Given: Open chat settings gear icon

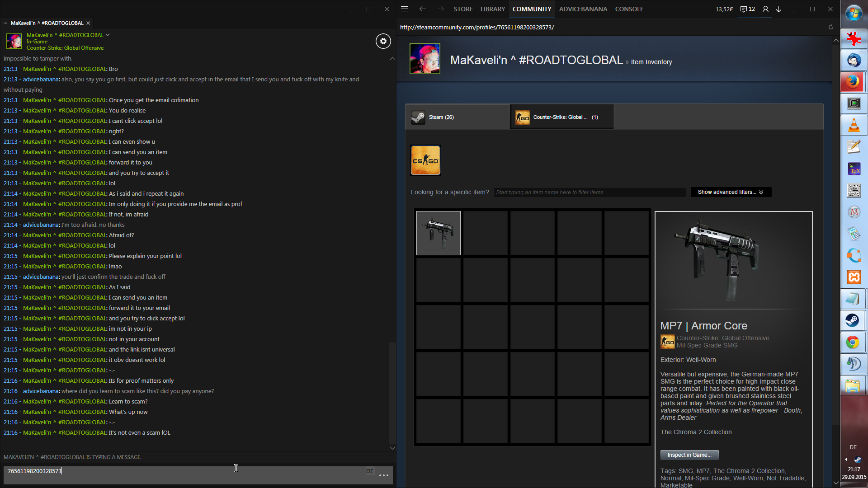Looking at the screenshot, I should 383,41.
